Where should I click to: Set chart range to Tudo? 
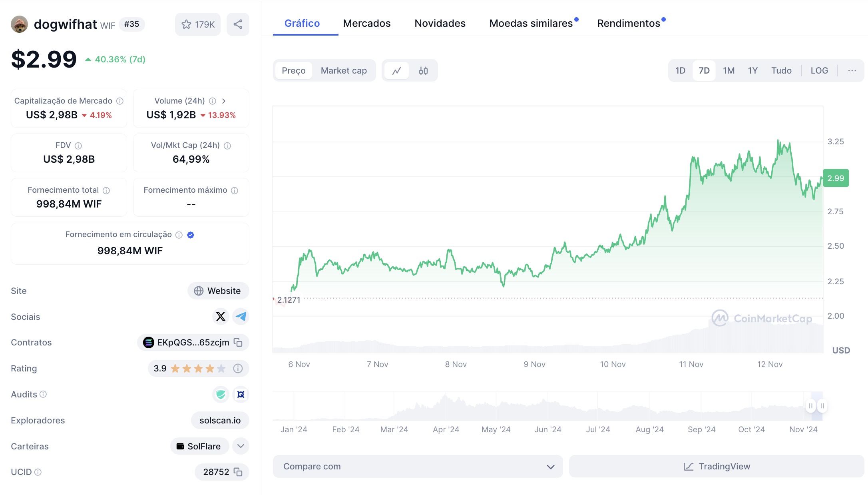pos(781,71)
